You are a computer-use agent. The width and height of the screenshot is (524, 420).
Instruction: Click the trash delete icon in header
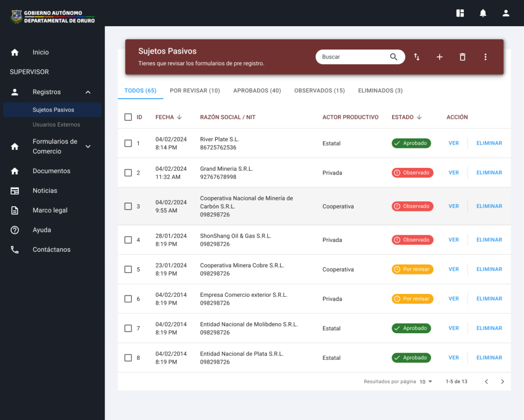pyautogui.click(x=462, y=57)
